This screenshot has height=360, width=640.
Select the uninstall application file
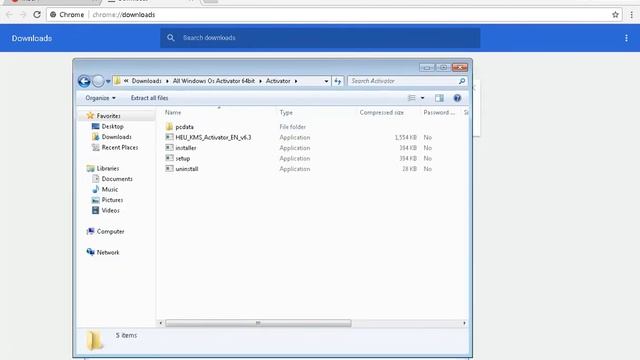(187, 169)
